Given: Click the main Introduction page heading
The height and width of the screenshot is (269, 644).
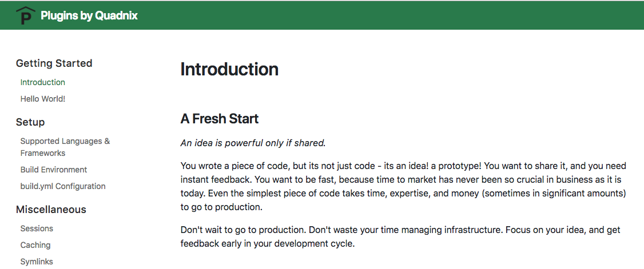Looking at the screenshot, I should pos(229,69).
